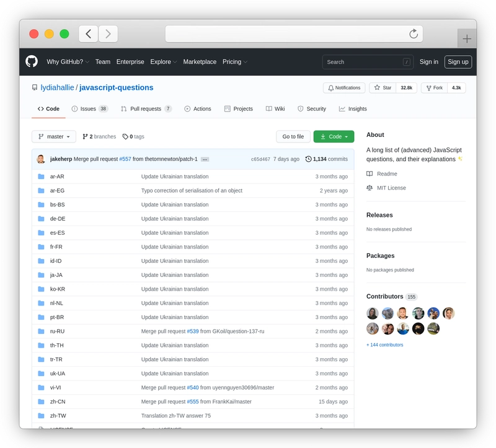This screenshot has width=496, height=448.
Task: View the star count 32.8k
Action: (x=407, y=88)
